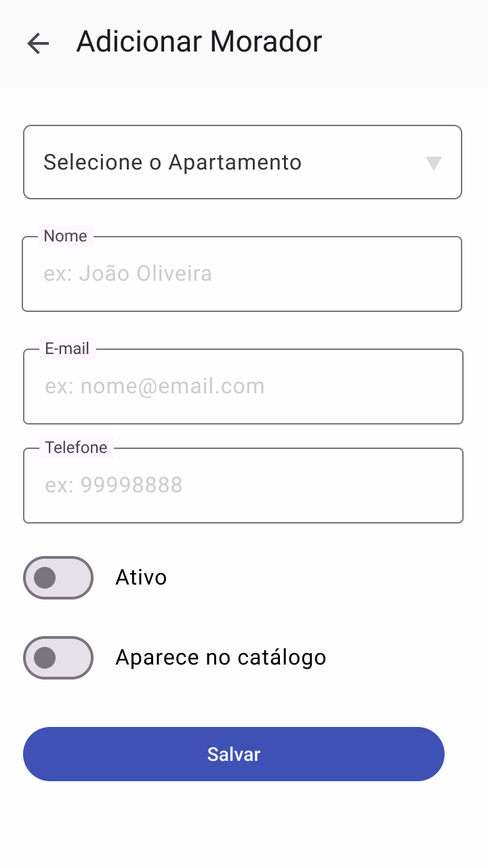Click the Nome floating field label
This screenshot has width=488, height=868.
[65, 236]
